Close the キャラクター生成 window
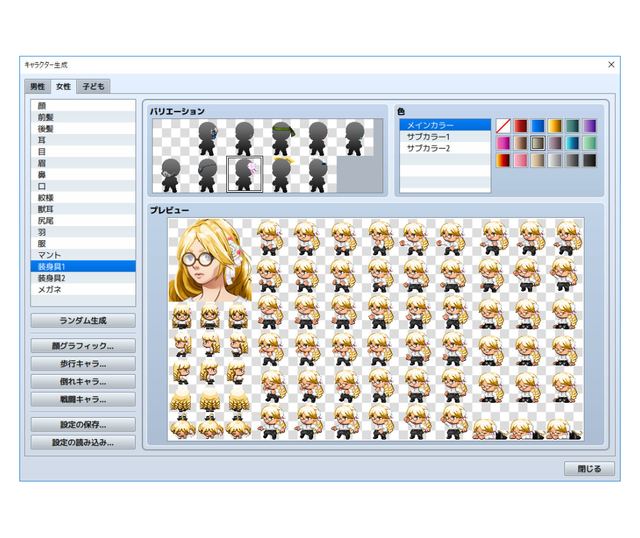 [611, 64]
